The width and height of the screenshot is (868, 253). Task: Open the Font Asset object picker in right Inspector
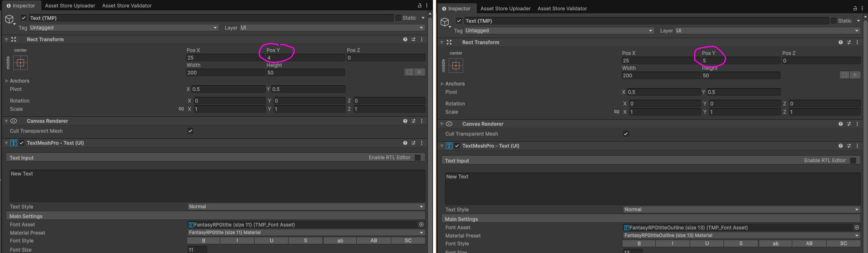click(856, 227)
